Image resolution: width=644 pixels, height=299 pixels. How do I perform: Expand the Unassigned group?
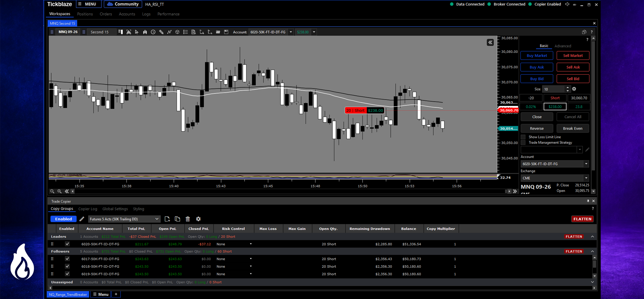pyautogui.click(x=592, y=282)
